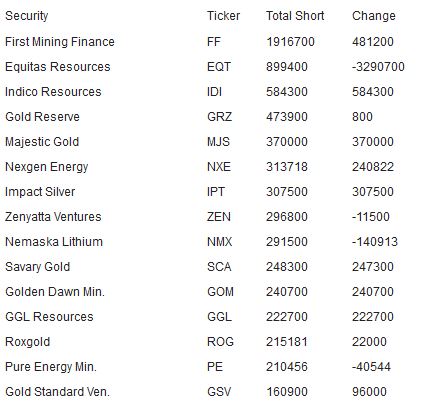Viewport: 422px width, 408px height.
Task: Click the Ticker column header
Action: [x=223, y=16]
